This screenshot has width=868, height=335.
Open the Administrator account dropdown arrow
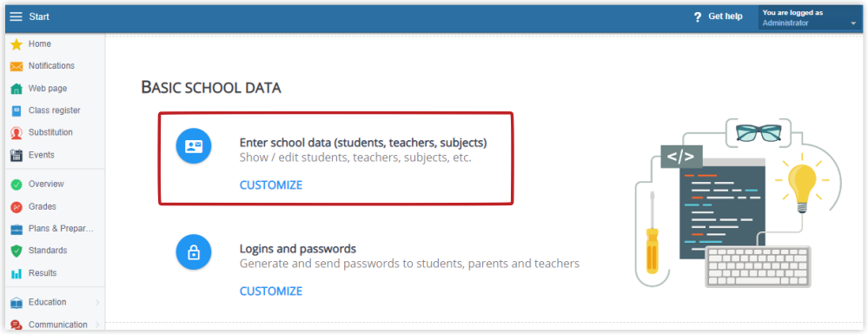853,23
